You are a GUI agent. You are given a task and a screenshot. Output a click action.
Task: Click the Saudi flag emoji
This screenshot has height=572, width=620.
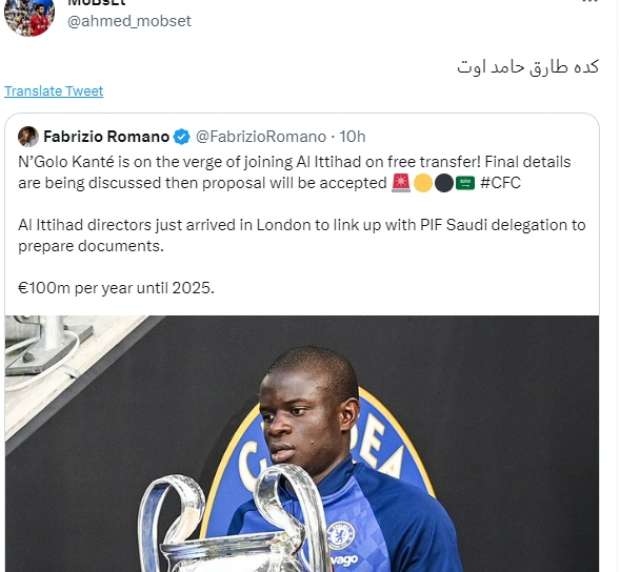coord(465,183)
